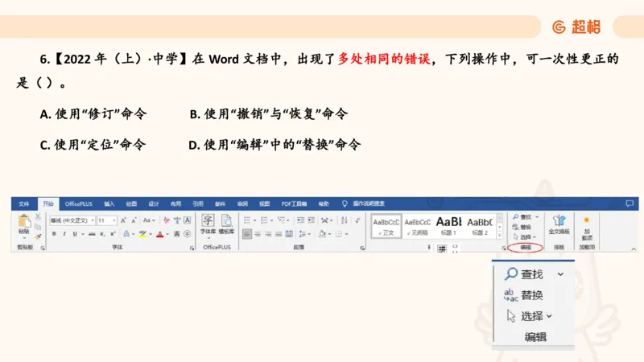Click 查找 in the ribbon editing group
The height and width of the screenshot is (362, 644).
point(526,216)
